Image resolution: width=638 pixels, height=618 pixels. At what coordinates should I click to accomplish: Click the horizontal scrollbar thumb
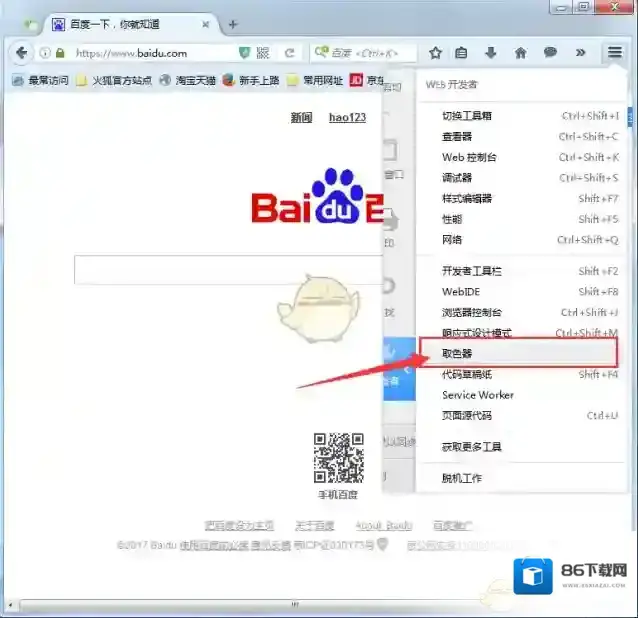point(295,605)
